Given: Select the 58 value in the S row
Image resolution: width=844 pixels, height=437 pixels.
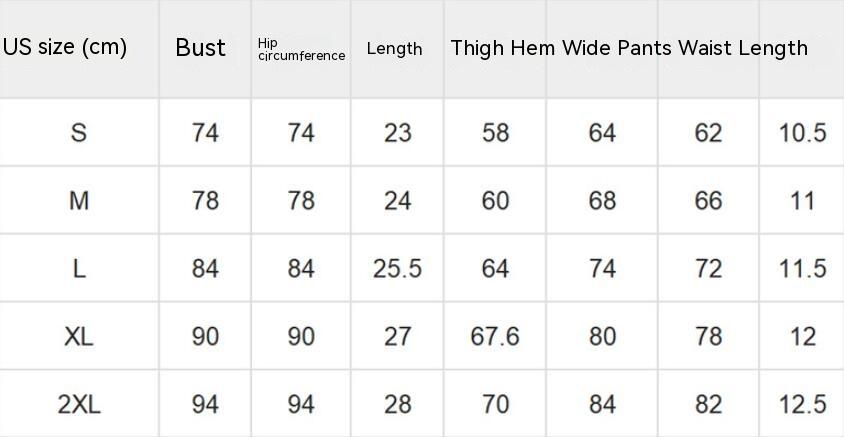Looking at the screenshot, I should 495,132.
